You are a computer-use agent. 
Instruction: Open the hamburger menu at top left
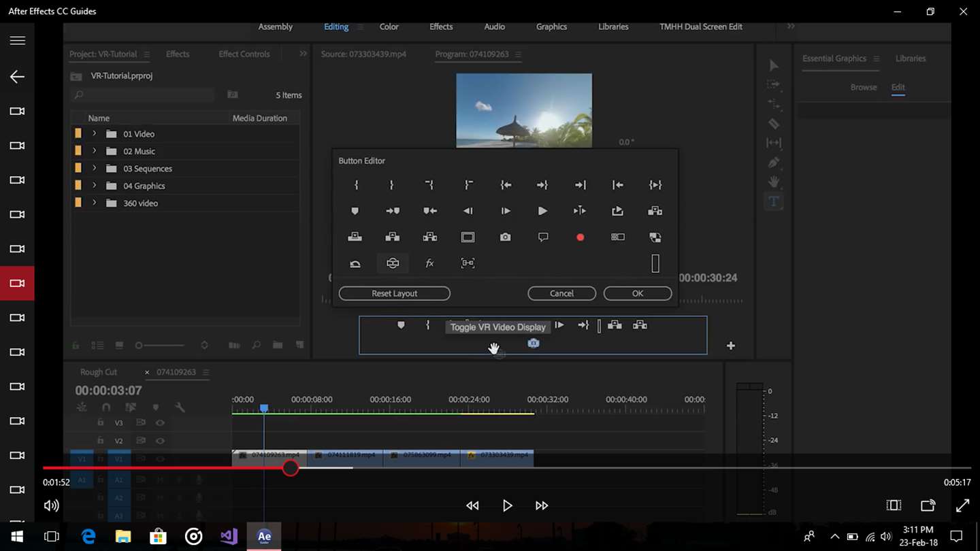tap(17, 41)
